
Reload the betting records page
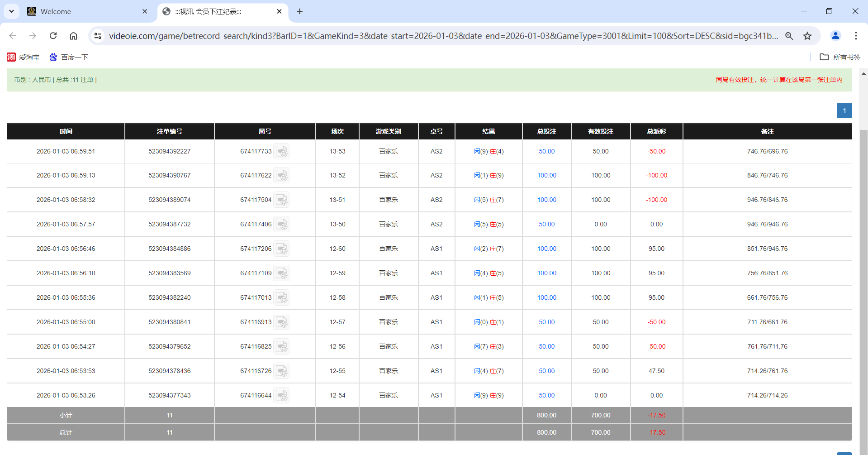tap(53, 36)
